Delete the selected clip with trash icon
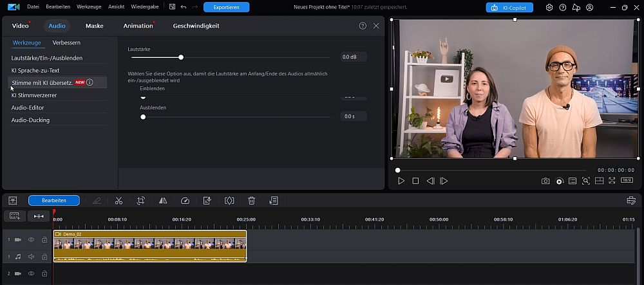 tap(251, 201)
